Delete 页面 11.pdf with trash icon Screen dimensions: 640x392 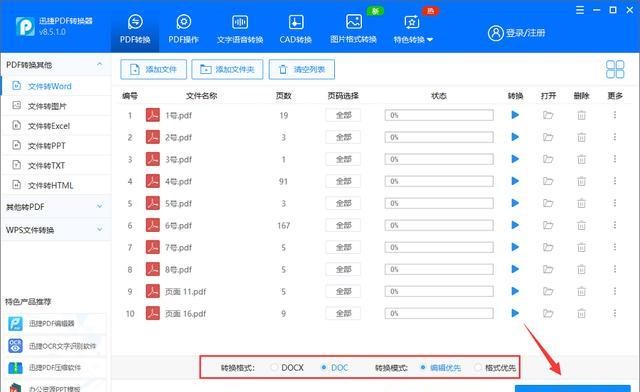click(x=581, y=292)
